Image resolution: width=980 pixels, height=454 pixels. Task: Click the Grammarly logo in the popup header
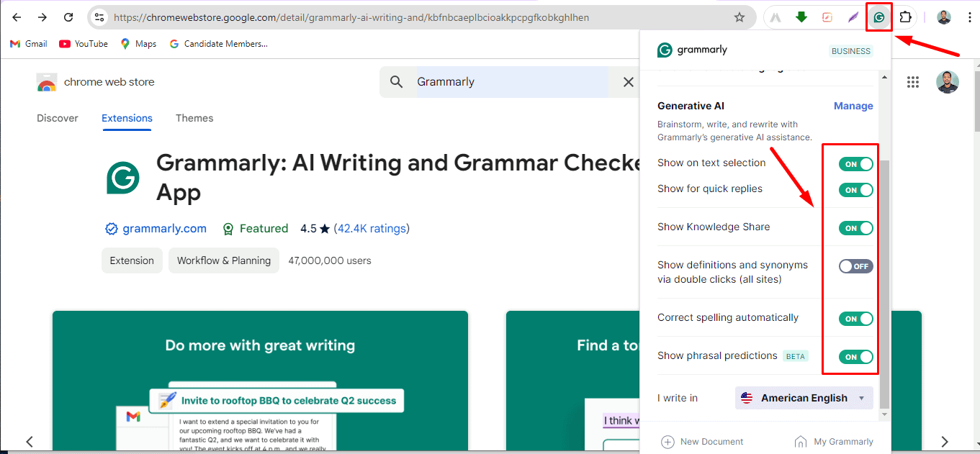(x=692, y=50)
